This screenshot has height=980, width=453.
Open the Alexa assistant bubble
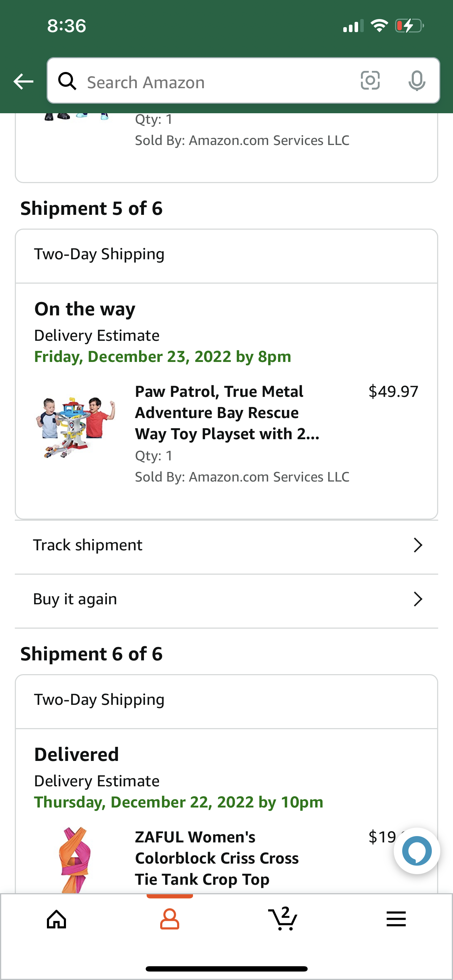(417, 851)
